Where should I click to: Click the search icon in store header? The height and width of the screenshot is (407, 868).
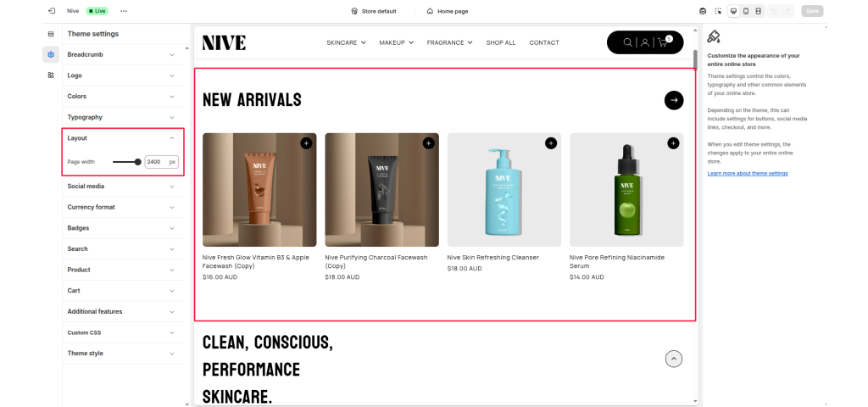point(628,42)
